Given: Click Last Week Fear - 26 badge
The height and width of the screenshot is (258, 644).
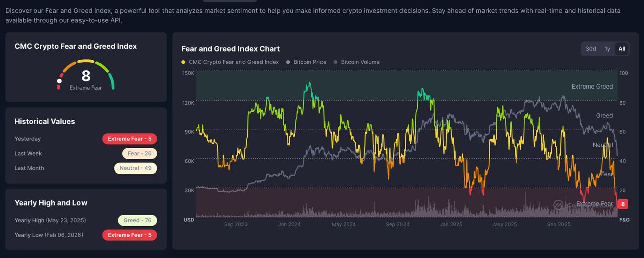Looking at the screenshot, I should tap(139, 153).
